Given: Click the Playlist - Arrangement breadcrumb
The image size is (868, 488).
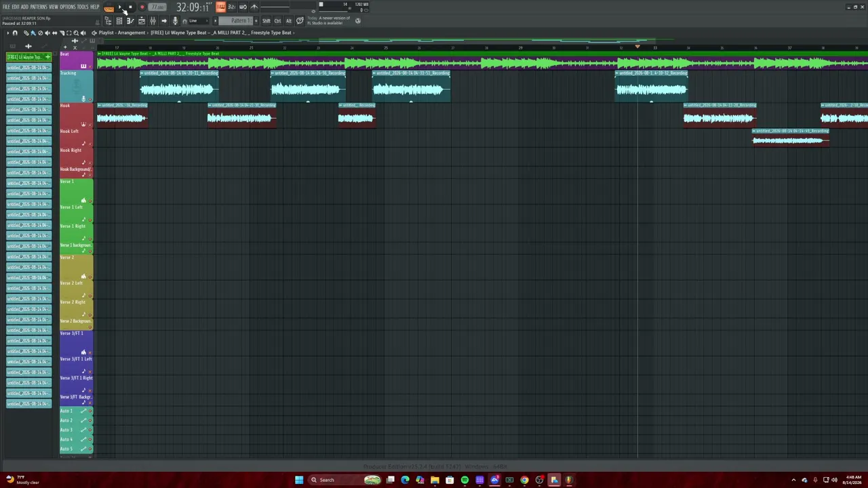Looking at the screenshot, I should point(122,33).
